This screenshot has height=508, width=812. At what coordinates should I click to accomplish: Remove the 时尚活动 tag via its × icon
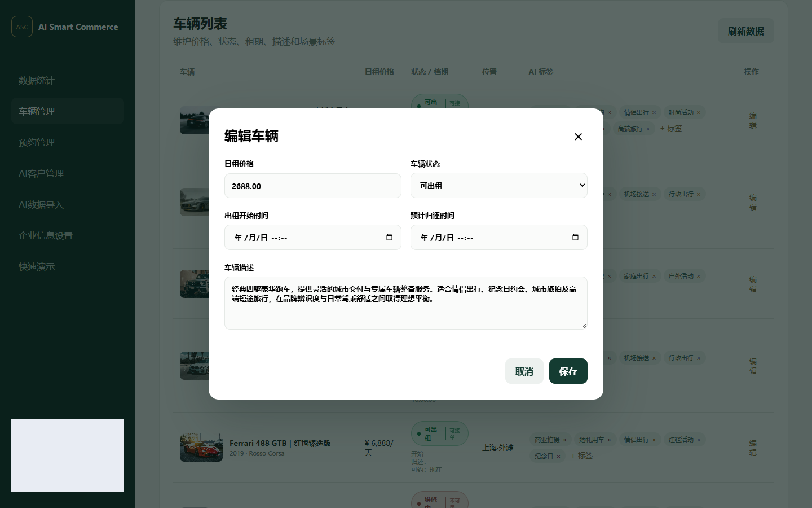pyautogui.click(x=699, y=113)
